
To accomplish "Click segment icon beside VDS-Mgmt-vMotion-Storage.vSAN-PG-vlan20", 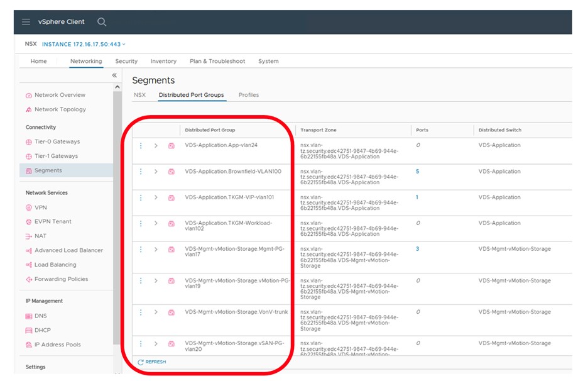I will pos(171,344).
